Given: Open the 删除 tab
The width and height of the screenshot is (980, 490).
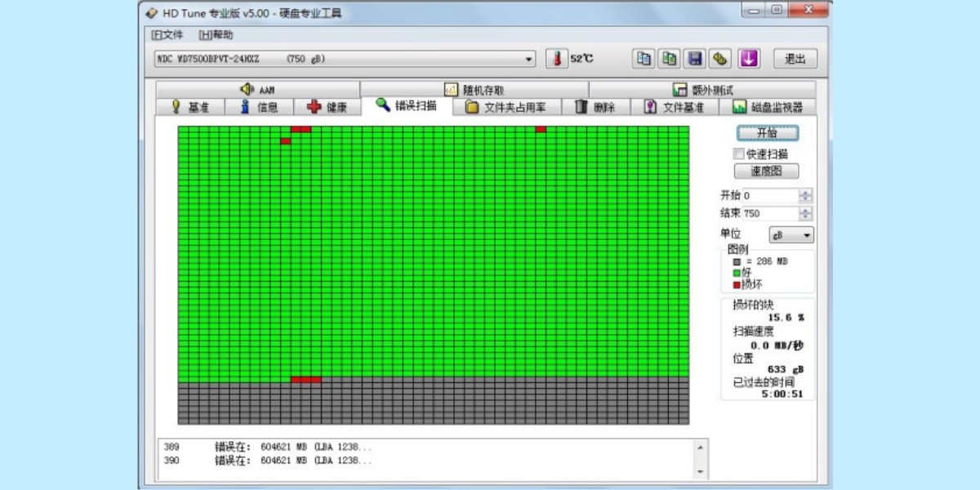Looking at the screenshot, I should pyautogui.click(x=595, y=107).
